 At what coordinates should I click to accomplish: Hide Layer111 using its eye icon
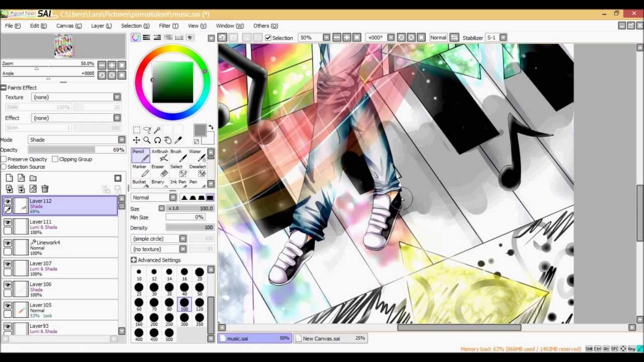8,222
